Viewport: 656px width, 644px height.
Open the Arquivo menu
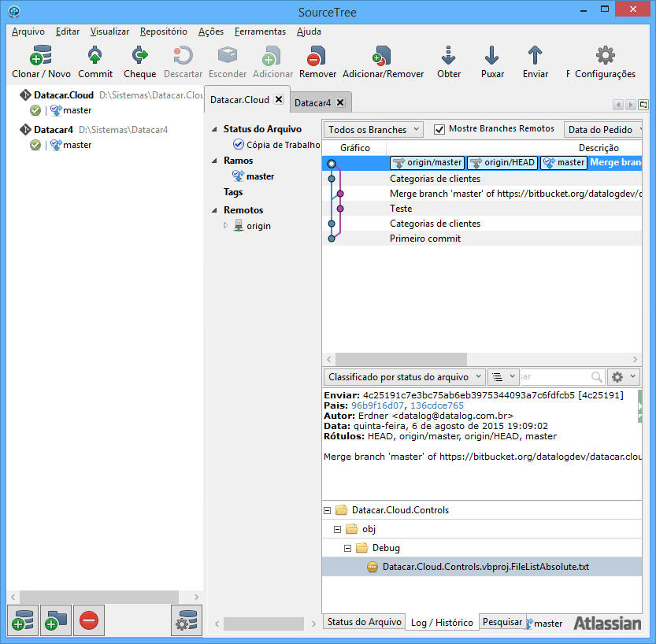pos(28,31)
